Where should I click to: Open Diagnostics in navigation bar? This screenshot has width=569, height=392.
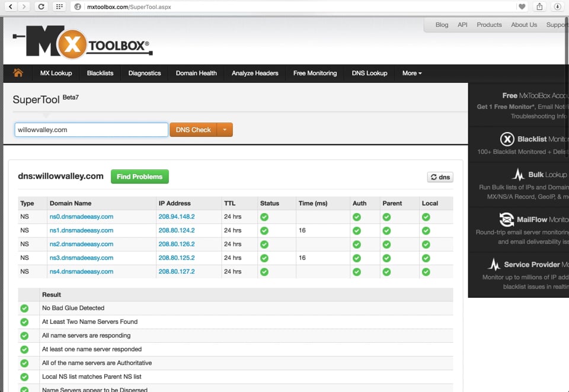click(x=145, y=73)
